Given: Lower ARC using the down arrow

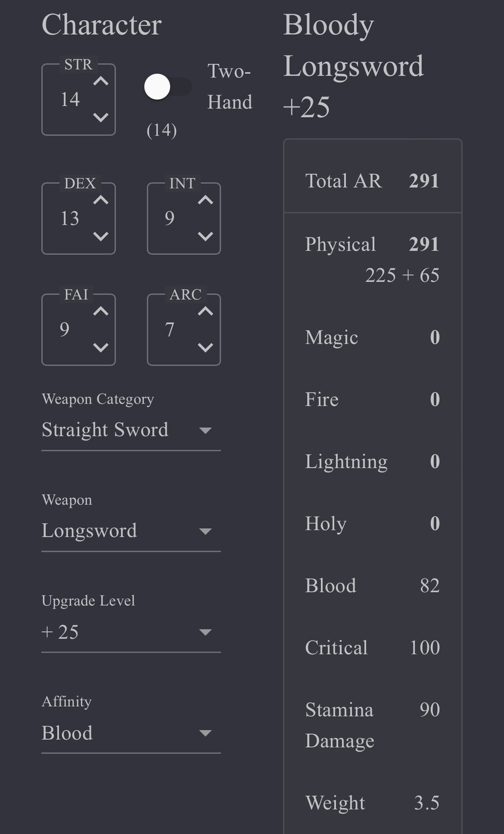Looking at the screenshot, I should coord(206,347).
